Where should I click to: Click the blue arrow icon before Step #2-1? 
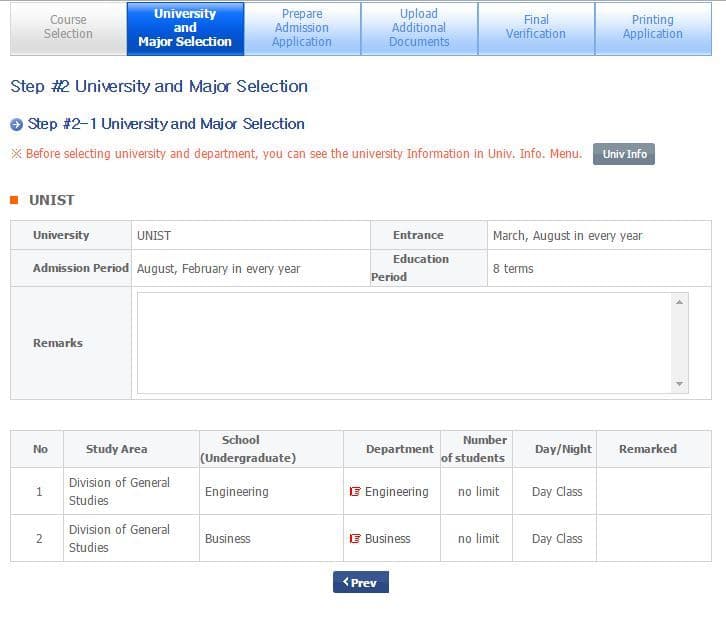click(x=16, y=125)
